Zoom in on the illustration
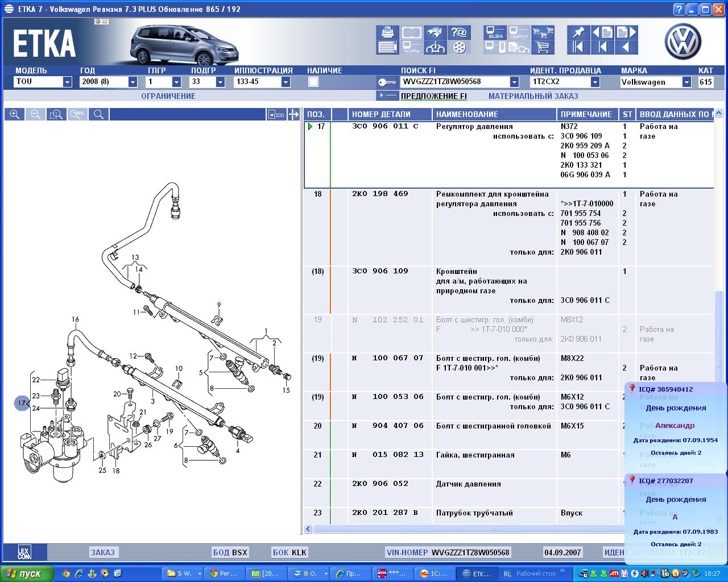 pyautogui.click(x=14, y=114)
